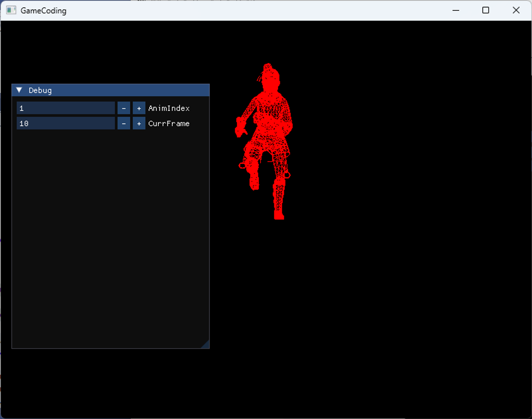
Task: Click the GameCoding window title text
Action: click(x=43, y=11)
